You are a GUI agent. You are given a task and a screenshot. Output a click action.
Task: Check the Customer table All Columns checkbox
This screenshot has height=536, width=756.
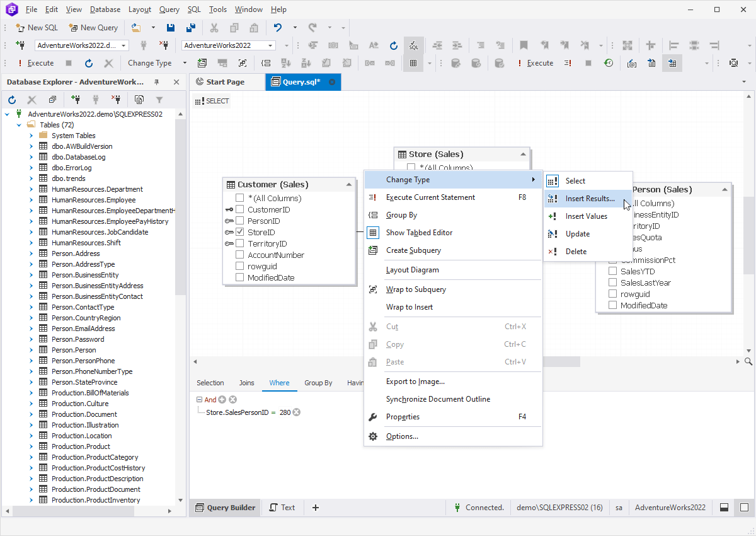click(239, 198)
